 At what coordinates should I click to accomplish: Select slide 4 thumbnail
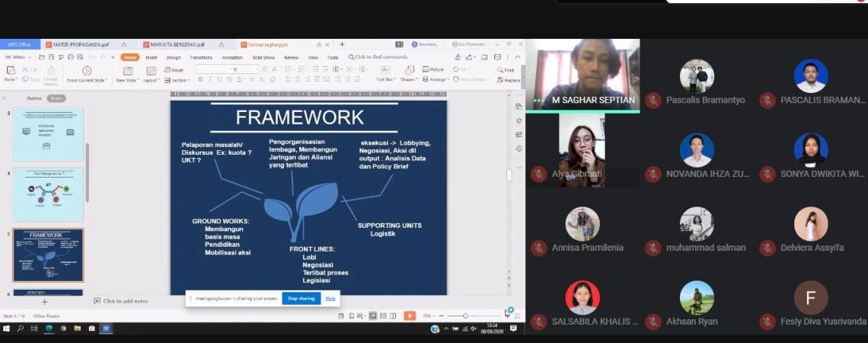click(x=48, y=194)
